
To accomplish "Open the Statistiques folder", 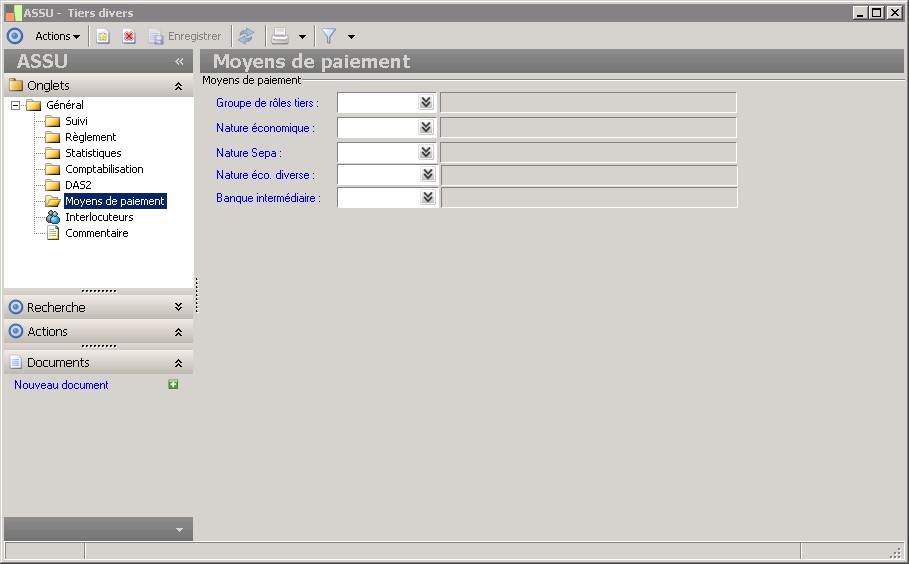I will click(93, 153).
